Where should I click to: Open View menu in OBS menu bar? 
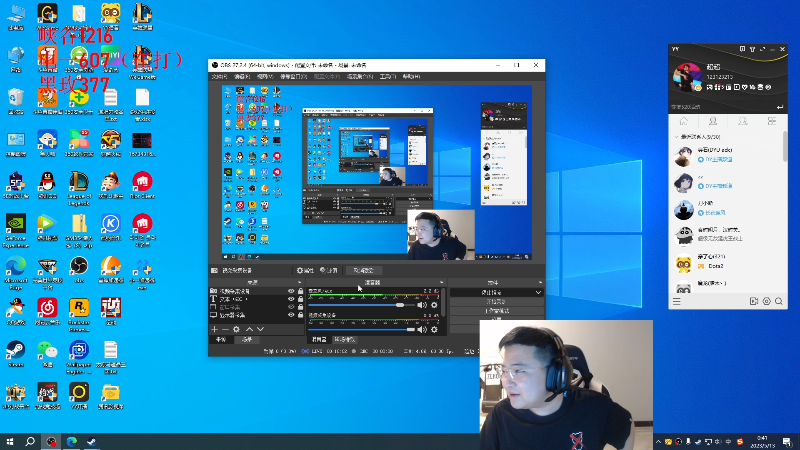pos(265,77)
